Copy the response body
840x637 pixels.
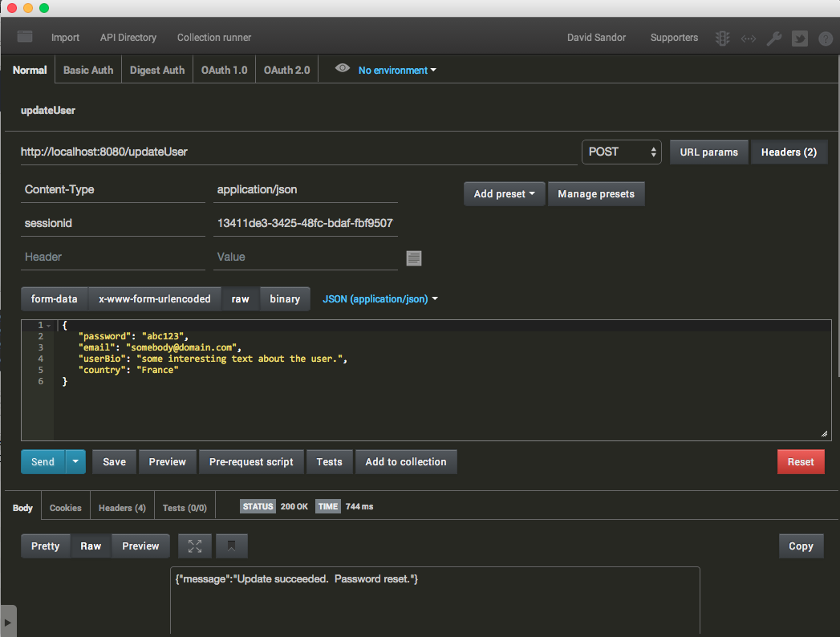pos(801,546)
